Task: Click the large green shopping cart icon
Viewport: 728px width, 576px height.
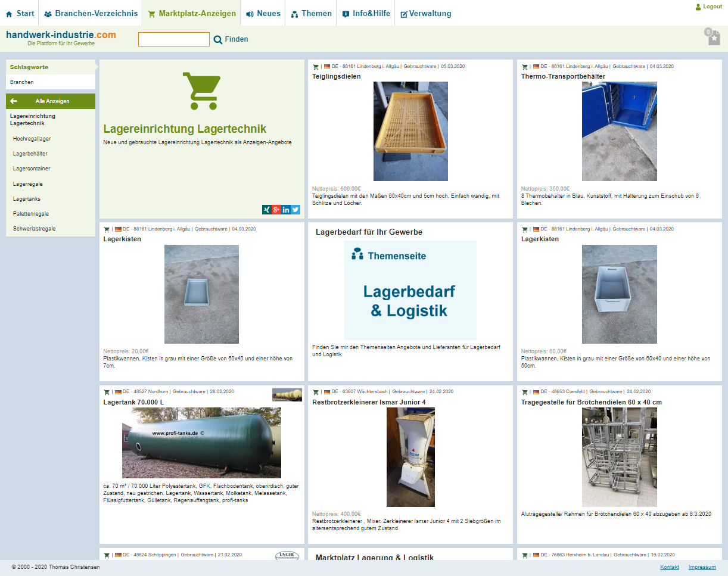Action: click(x=201, y=91)
